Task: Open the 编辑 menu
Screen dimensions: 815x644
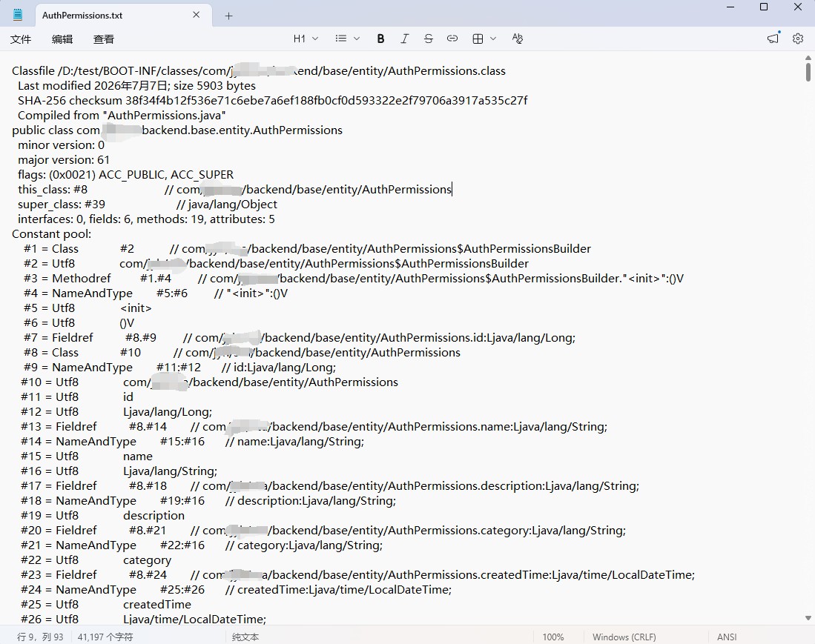Action: 62,39
